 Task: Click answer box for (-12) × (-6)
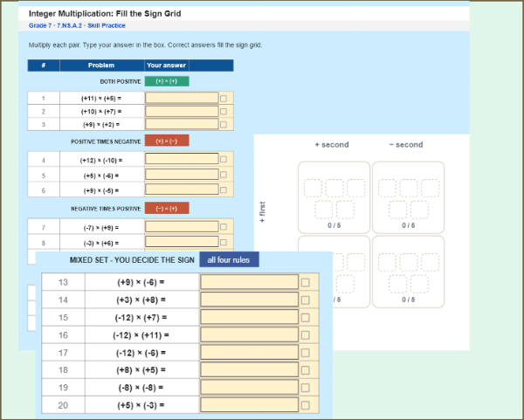[x=249, y=353]
